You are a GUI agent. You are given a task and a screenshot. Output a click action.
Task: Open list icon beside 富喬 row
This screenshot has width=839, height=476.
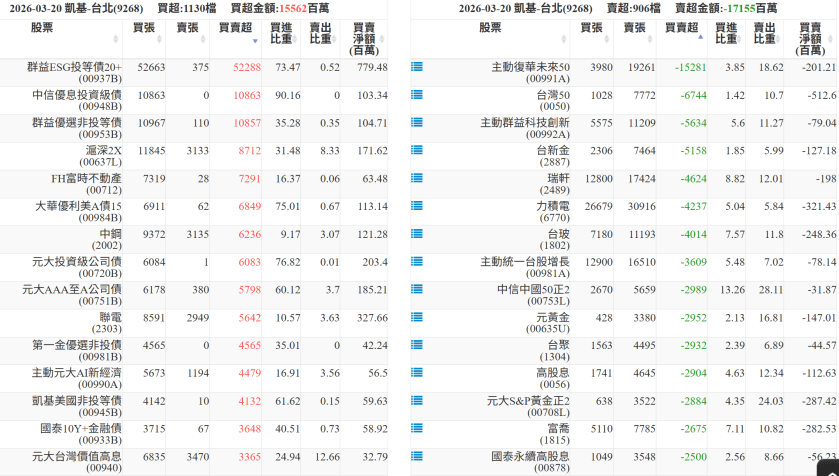[417, 430]
